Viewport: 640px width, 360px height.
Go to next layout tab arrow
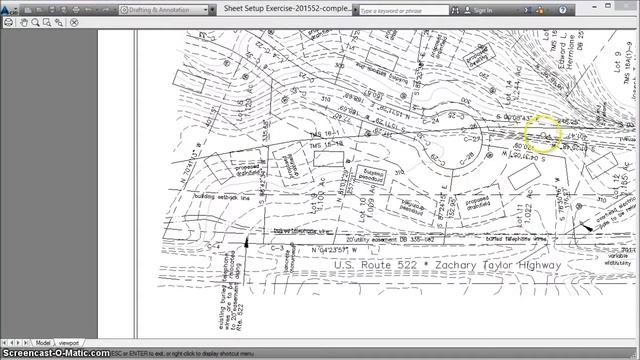click(18, 343)
